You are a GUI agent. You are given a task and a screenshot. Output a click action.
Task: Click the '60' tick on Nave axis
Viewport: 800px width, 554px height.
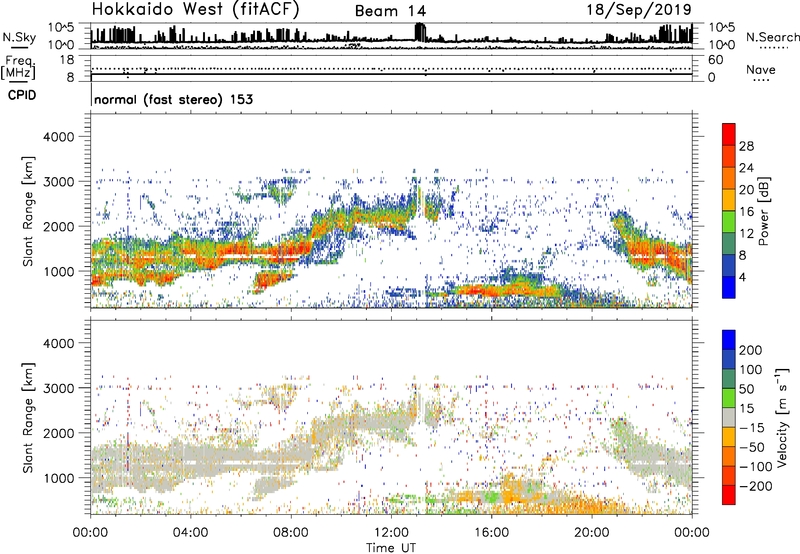point(715,60)
